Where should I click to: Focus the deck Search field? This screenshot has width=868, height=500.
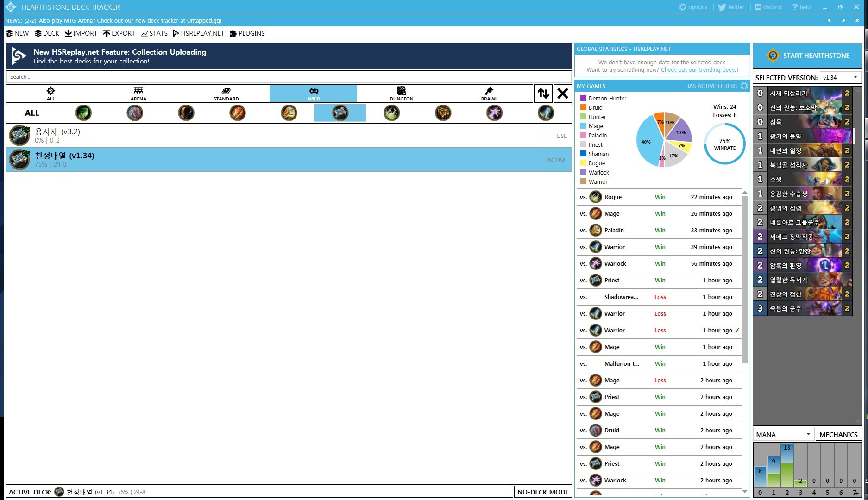click(x=289, y=77)
